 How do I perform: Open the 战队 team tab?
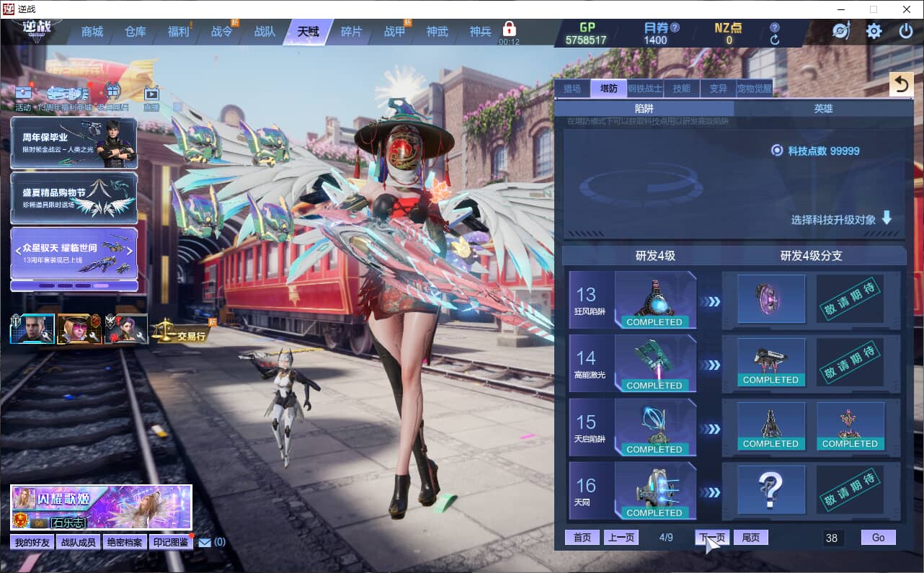265,32
